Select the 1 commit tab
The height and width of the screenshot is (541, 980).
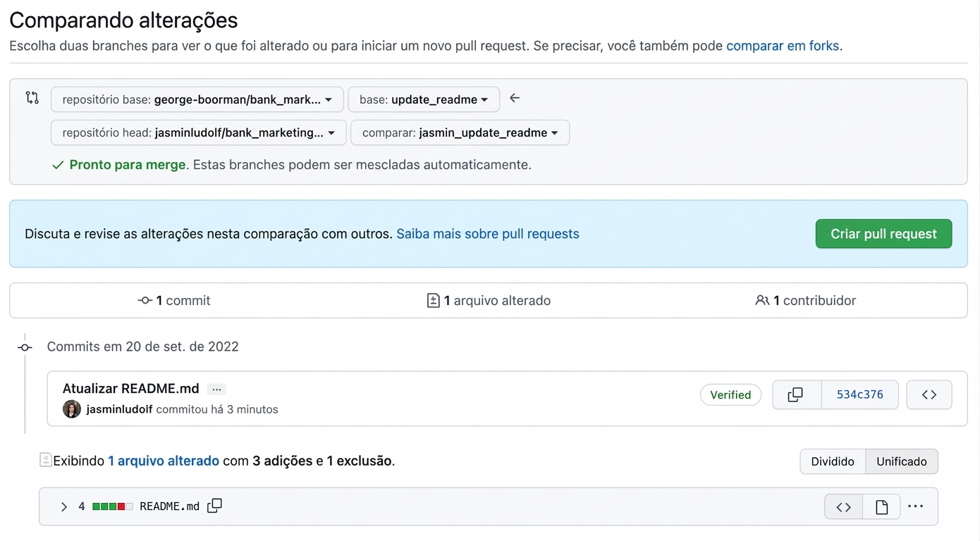coord(174,300)
